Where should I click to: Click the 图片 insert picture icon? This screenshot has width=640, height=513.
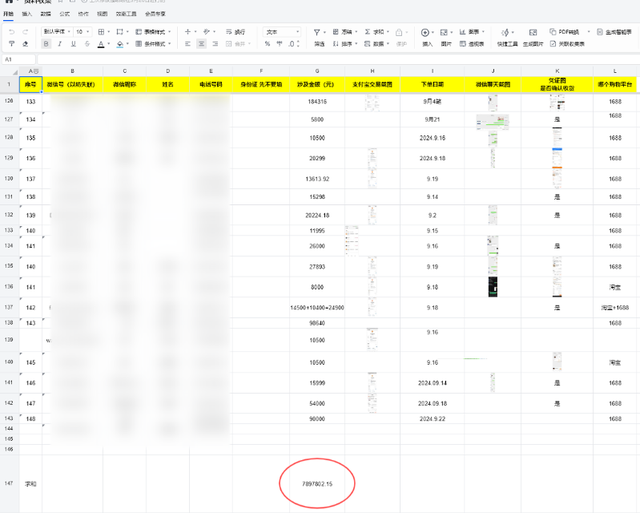[444, 32]
